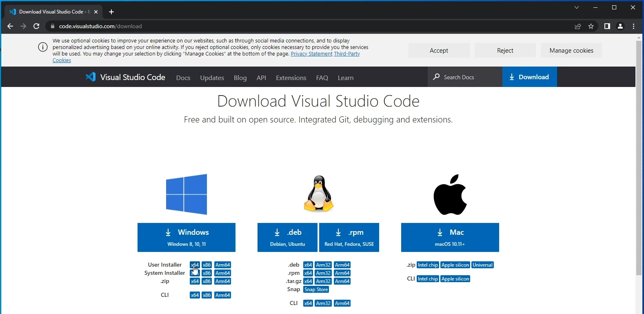The image size is (644, 314).
Task: Open the browser profile icon
Action: pyautogui.click(x=620, y=26)
